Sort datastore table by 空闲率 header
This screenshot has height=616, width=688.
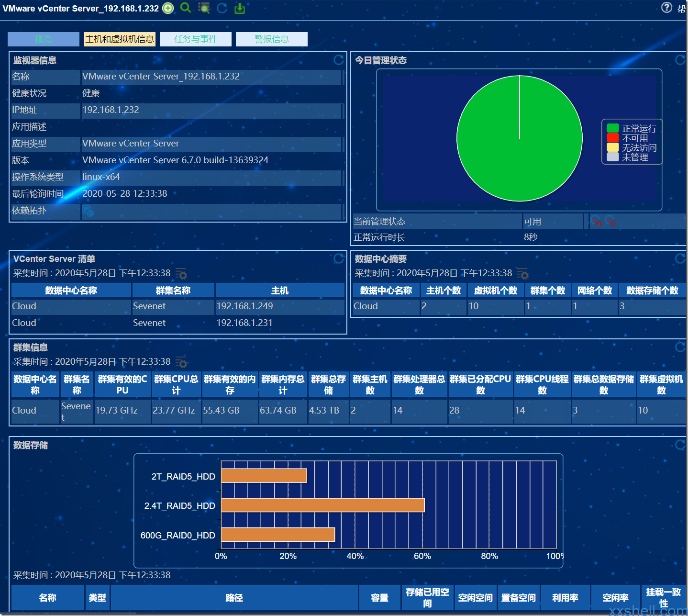(615, 598)
